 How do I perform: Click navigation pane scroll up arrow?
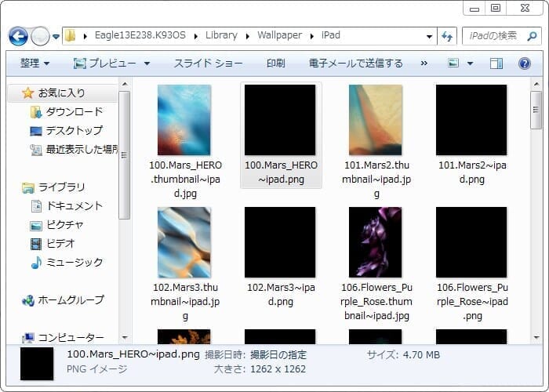(x=124, y=85)
